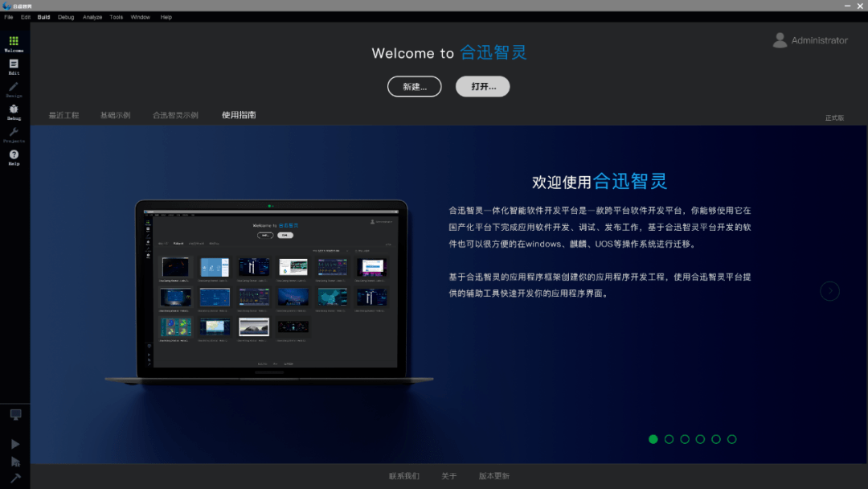The image size is (868, 489).
Task: Open the Window menu
Action: coord(141,17)
